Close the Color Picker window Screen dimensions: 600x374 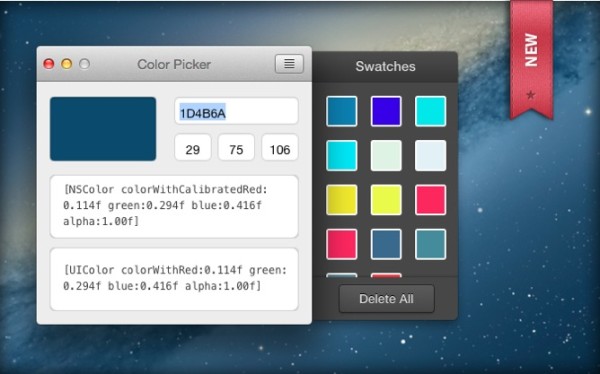tap(49, 64)
